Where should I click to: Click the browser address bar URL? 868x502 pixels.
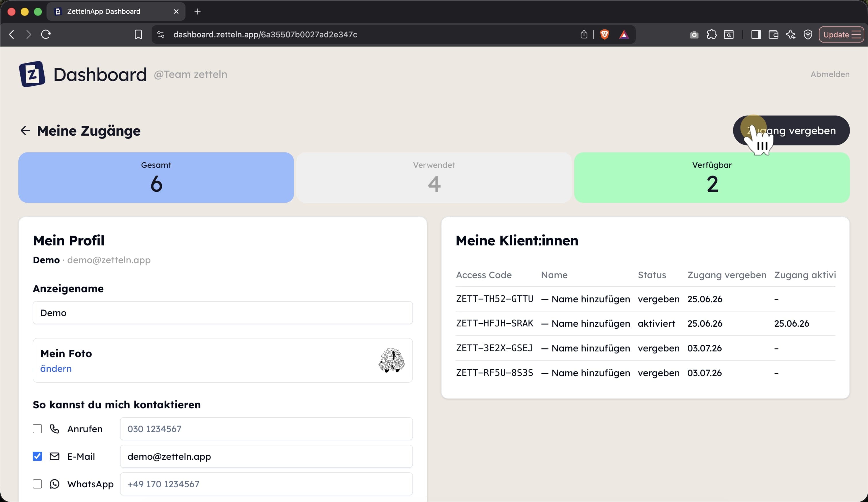click(265, 34)
